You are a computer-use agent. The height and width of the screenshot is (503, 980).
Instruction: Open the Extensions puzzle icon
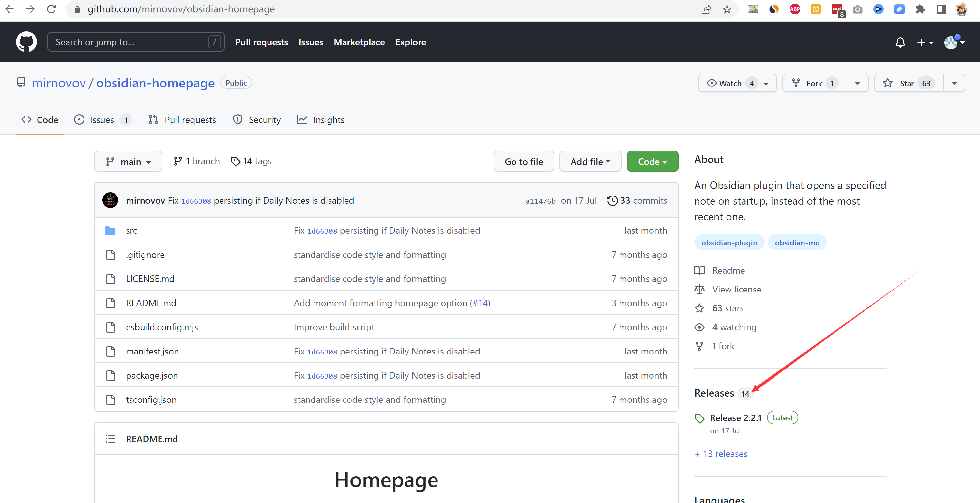coord(920,9)
